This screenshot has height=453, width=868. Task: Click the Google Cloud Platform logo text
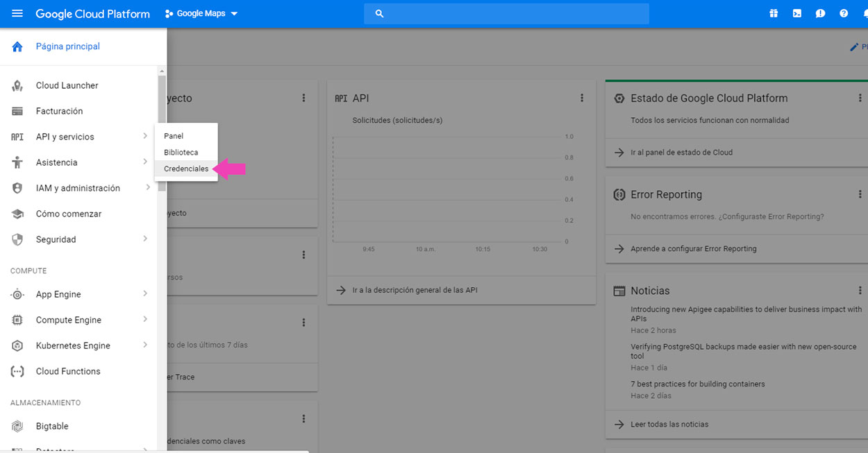pos(93,14)
